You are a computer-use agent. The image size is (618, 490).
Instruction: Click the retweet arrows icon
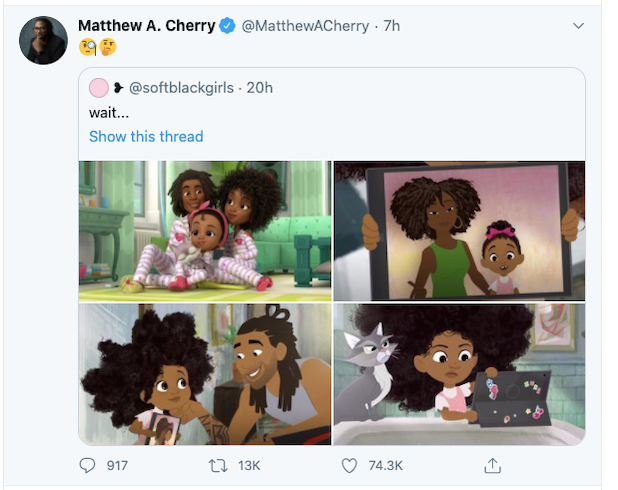[218, 465]
